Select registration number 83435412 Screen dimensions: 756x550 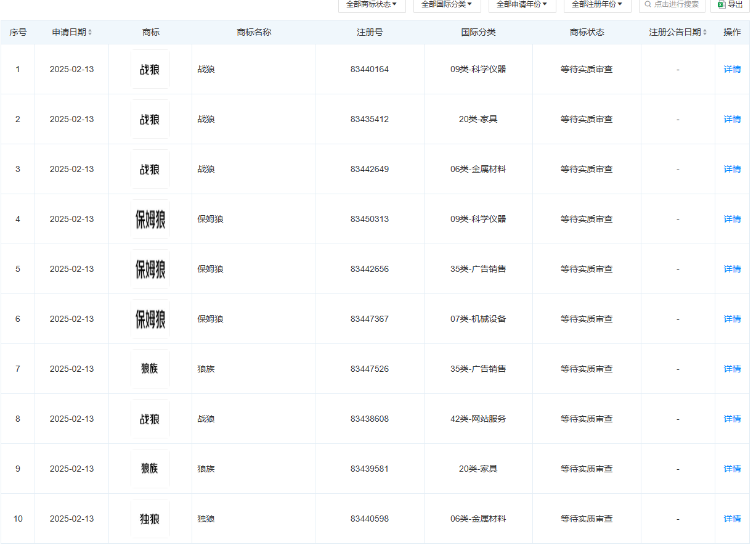tap(370, 119)
